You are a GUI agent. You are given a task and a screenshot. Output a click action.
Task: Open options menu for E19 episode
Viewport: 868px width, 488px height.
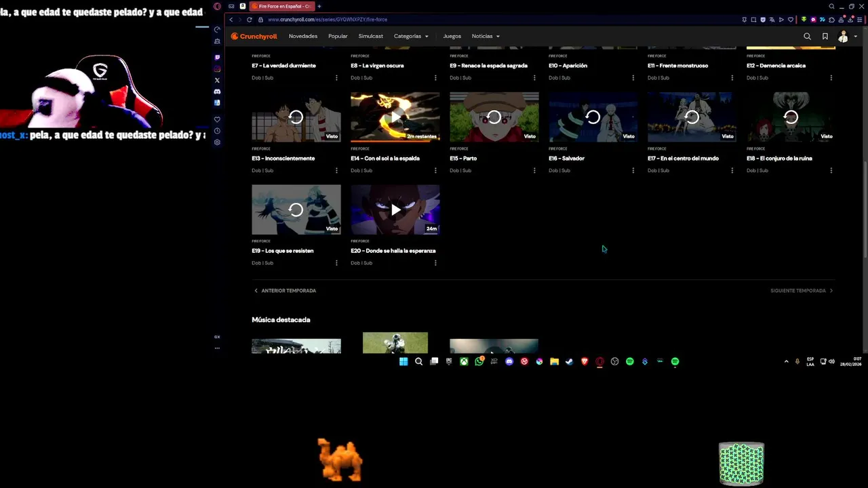[x=336, y=263]
